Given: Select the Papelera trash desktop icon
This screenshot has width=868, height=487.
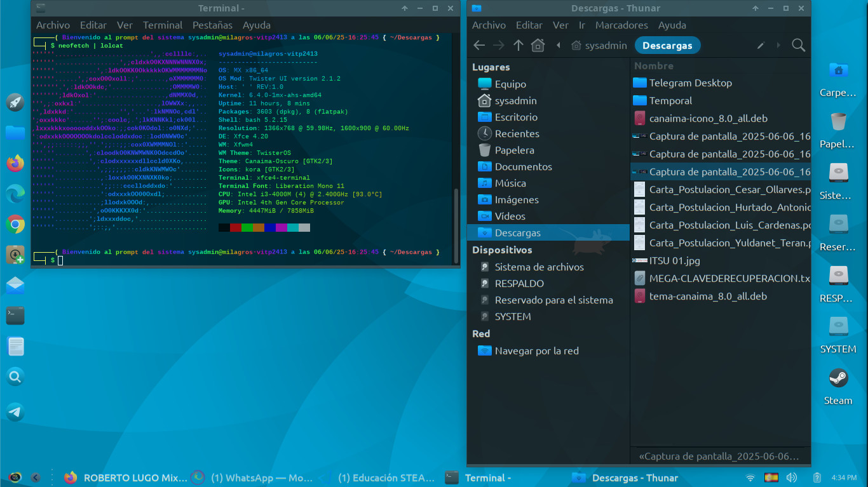Looking at the screenshot, I should tap(838, 129).
